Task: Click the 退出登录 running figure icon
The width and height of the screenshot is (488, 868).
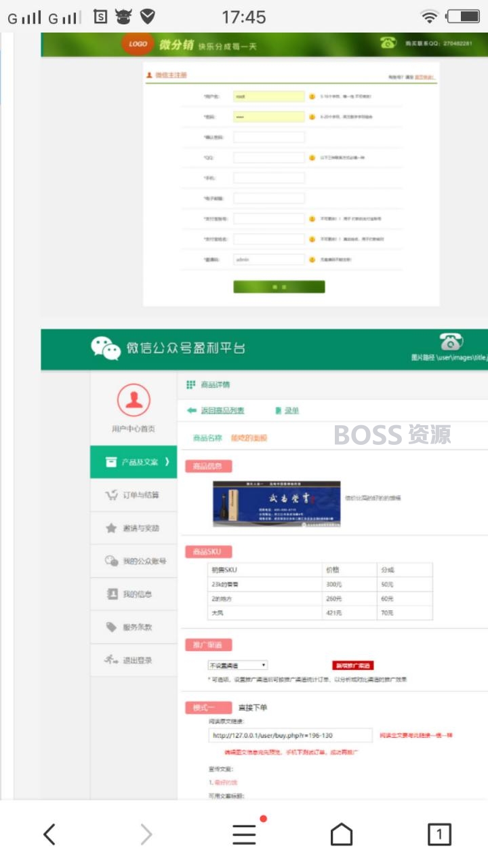Action: tap(111, 660)
